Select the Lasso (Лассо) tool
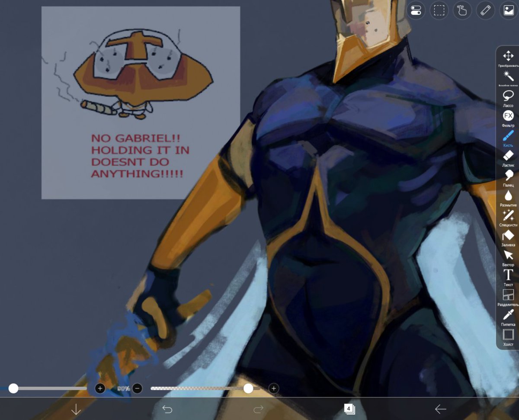519x420 pixels. (508, 99)
